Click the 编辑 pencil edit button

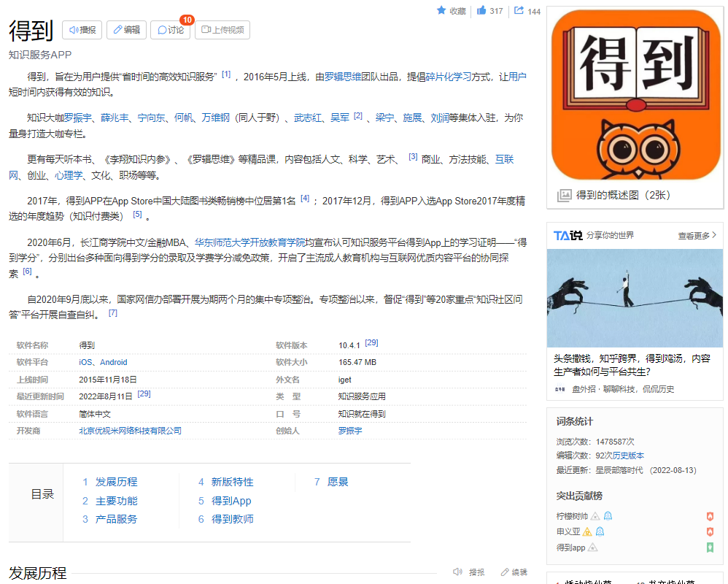point(126,30)
